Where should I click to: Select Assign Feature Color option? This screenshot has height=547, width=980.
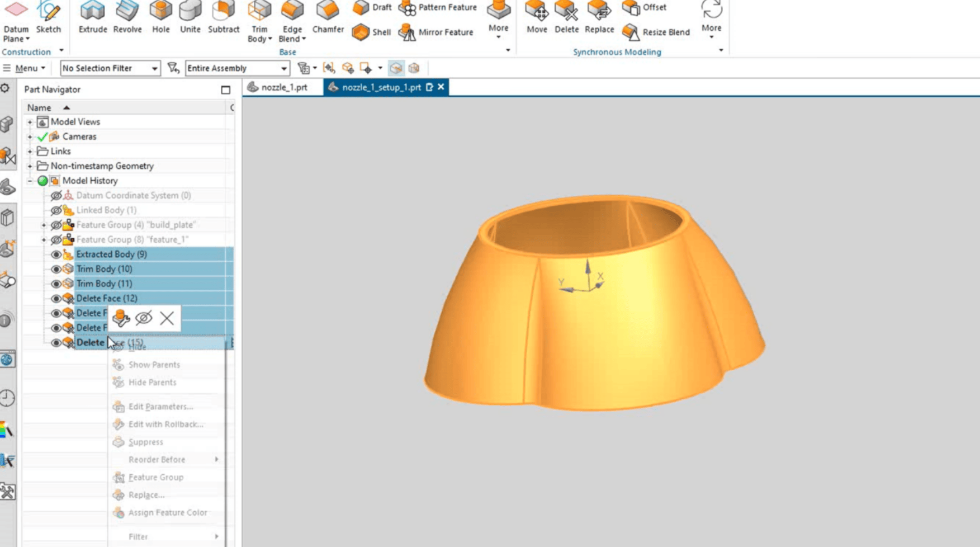167,512
